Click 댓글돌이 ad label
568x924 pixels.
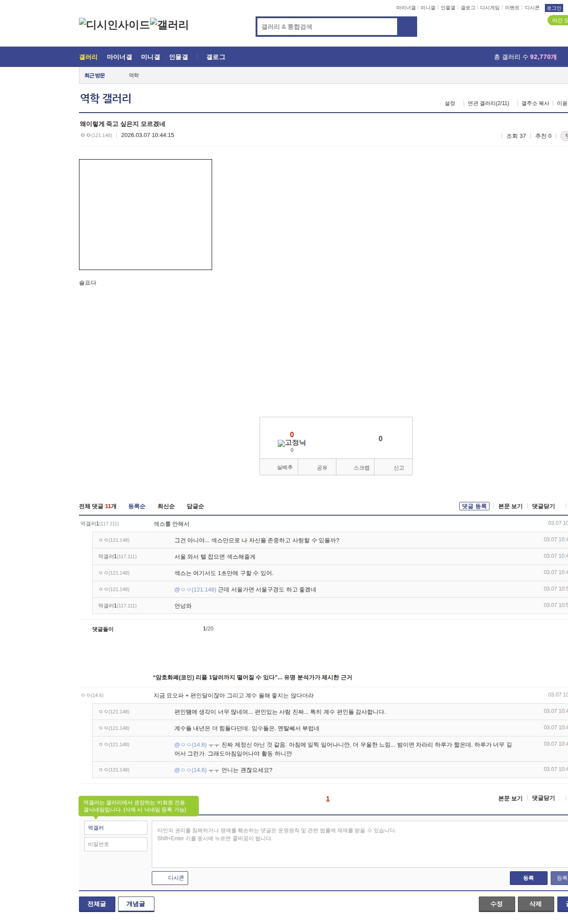click(x=103, y=629)
